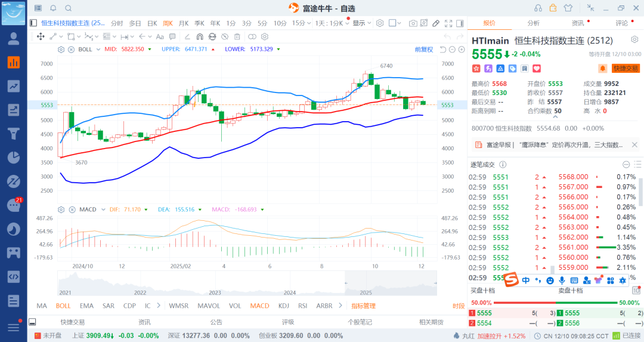The height and width of the screenshot is (342, 644).
Task: Remove the MACD indicator with X icon
Action: tap(72, 209)
